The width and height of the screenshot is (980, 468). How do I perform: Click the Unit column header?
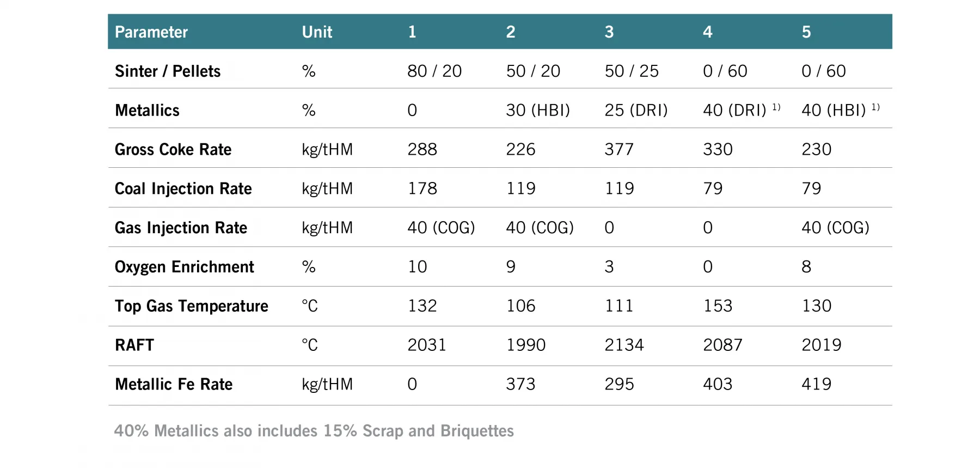[317, 32]
